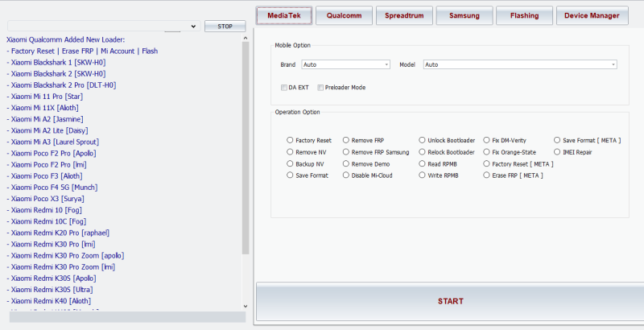Viewport: 644px width, 330px height.
Task: Enable the DA EXT checkbox
Action: pyautogui.click(x=284, y=87)
